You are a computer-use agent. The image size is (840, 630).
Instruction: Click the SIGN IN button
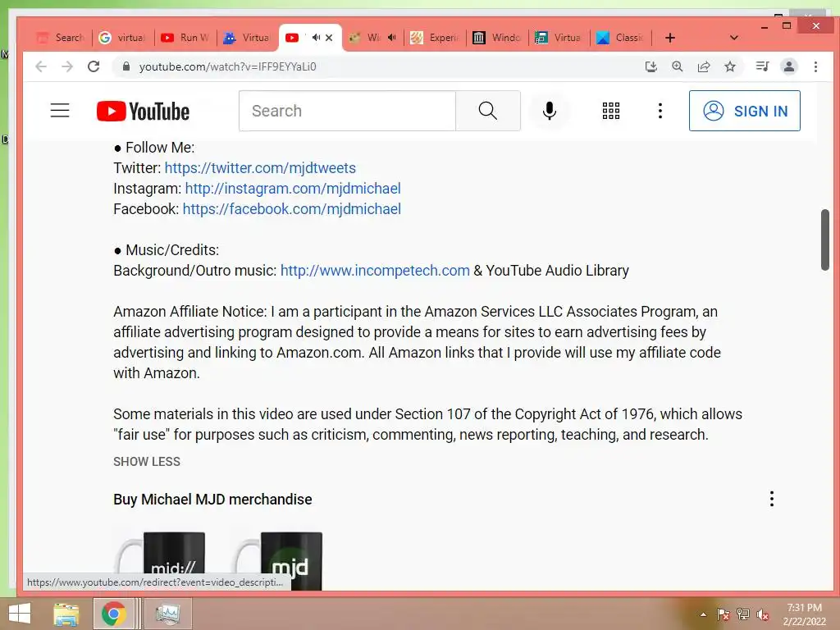(745, 111)
